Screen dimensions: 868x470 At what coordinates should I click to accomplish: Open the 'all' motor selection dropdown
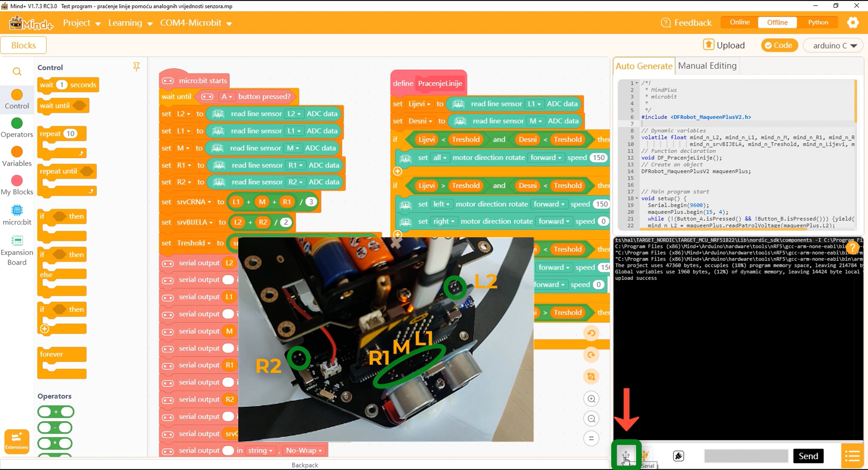(x=440, y=158)
